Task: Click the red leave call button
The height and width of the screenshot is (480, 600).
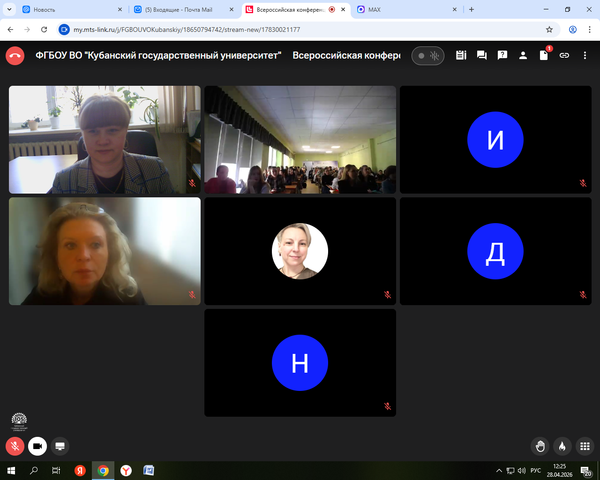Action: pyautogui.click(x=15, y=56)
